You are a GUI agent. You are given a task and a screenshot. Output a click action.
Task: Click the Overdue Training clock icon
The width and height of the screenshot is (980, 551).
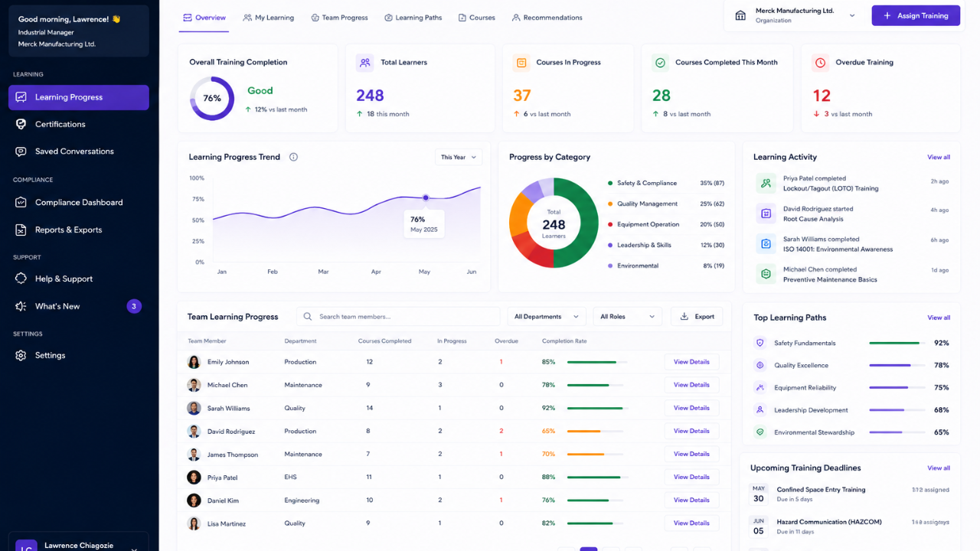[x=821, y=63]
